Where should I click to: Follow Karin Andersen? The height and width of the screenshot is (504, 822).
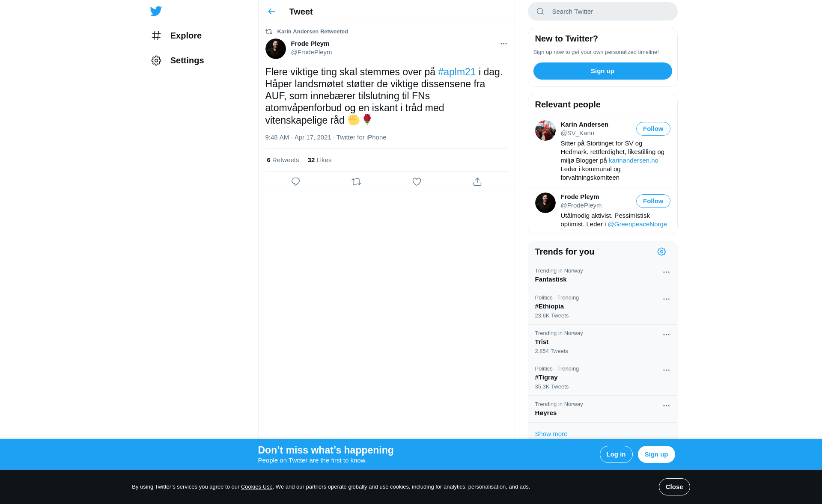click(653, 129)
